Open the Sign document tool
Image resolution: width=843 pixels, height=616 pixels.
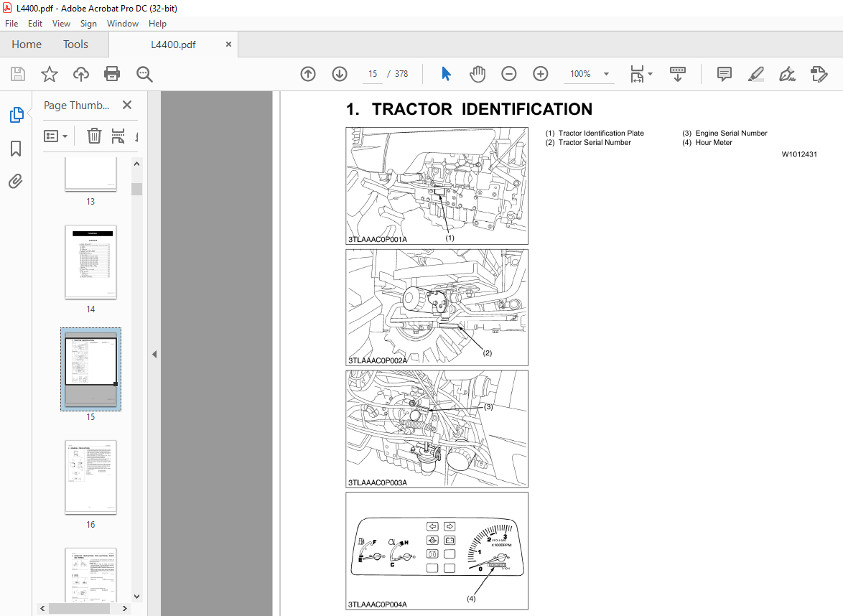click(787, 74)
